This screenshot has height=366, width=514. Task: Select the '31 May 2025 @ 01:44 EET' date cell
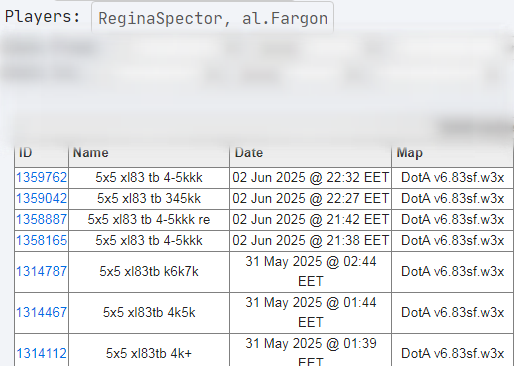(311, 313)
